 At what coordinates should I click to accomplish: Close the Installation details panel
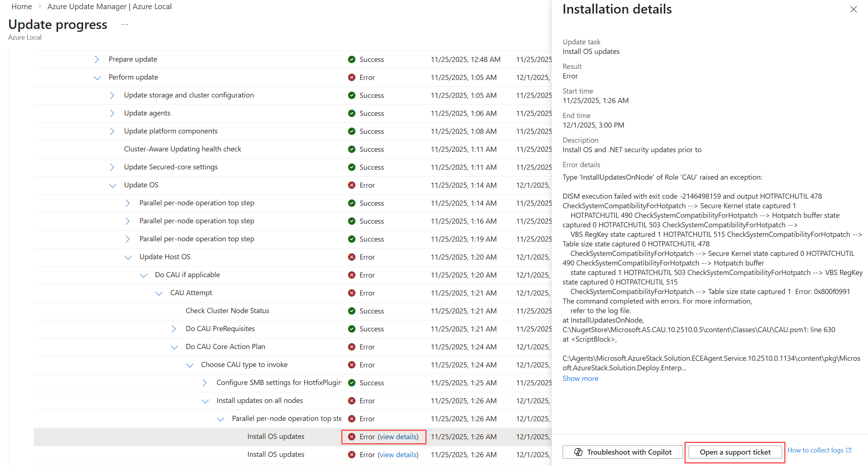pyautogui.click(x=853, y=10)
